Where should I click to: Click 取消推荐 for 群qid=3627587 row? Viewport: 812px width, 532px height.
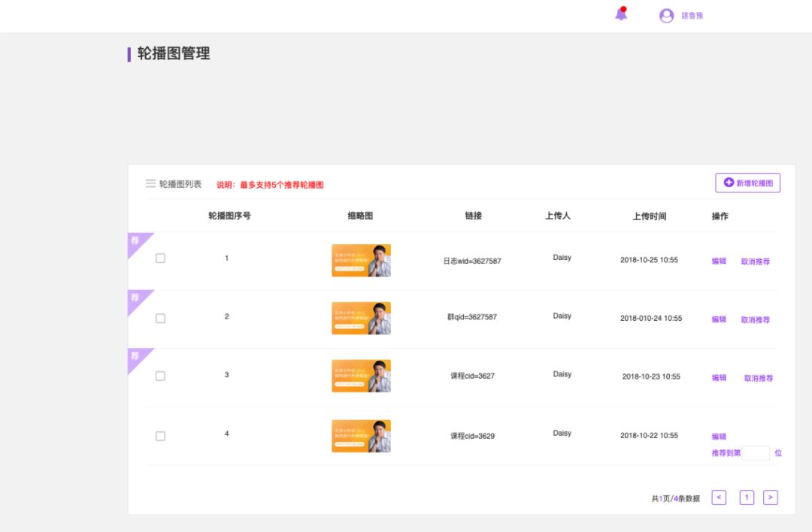[x=755, y=320]
